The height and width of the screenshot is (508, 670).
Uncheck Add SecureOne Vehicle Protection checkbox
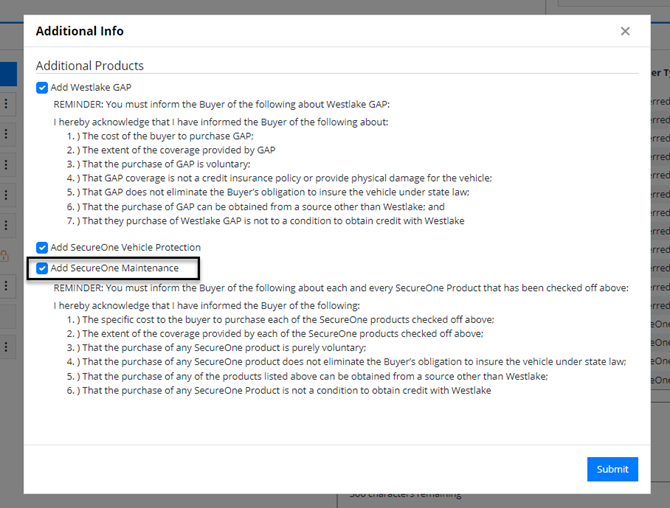(x=42, y=247)
